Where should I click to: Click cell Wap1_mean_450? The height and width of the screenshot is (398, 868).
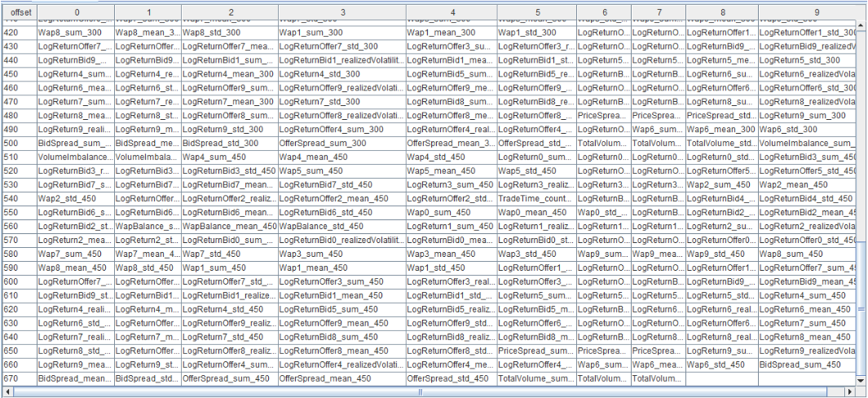tap(341, 268)
